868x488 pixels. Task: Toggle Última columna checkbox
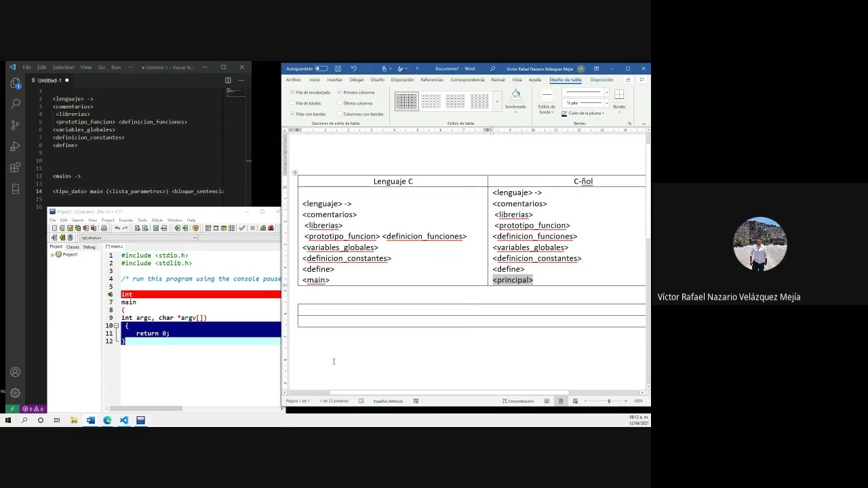tap(340, 103)
